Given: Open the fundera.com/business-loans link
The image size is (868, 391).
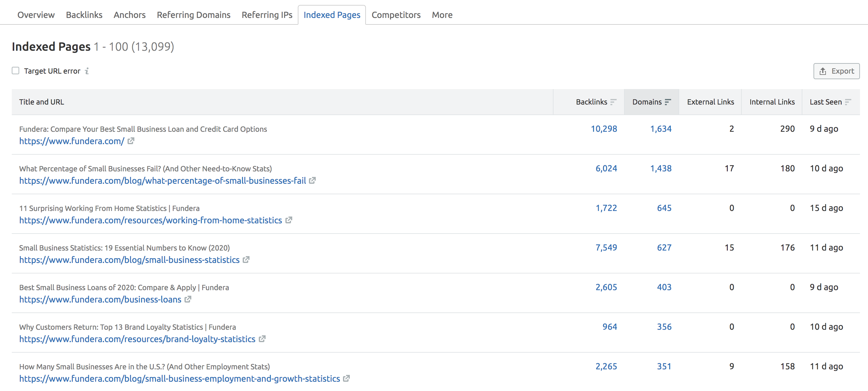Looking at the screenshot, I should pyautogui.click(x=100, y=299).
